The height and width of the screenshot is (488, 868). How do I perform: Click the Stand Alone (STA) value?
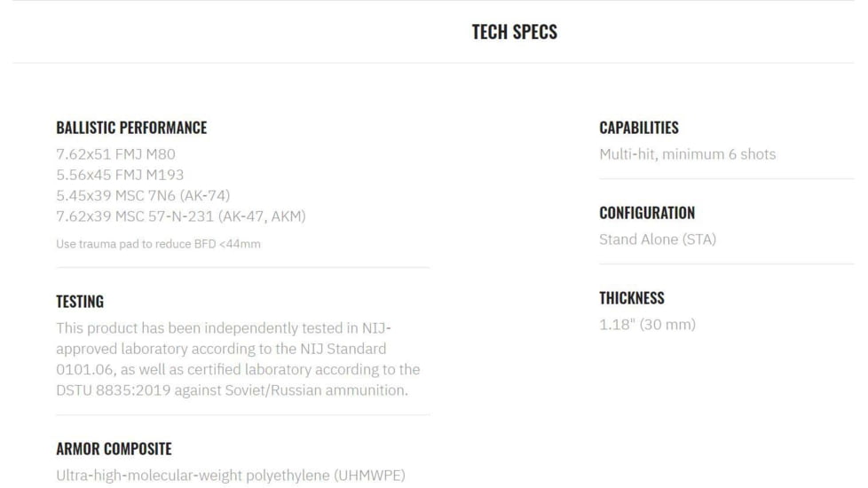pyautogui.click(x=657, y=240)
